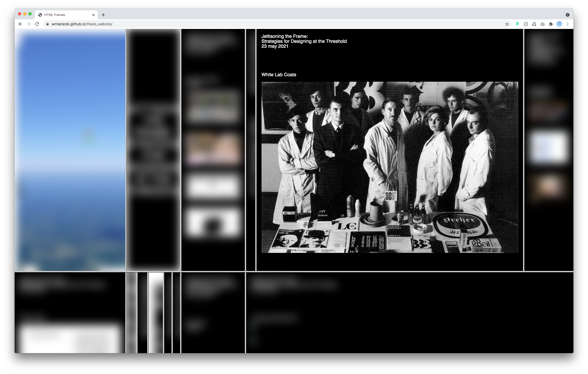Bookmark this page with the star

coord(507,24)
